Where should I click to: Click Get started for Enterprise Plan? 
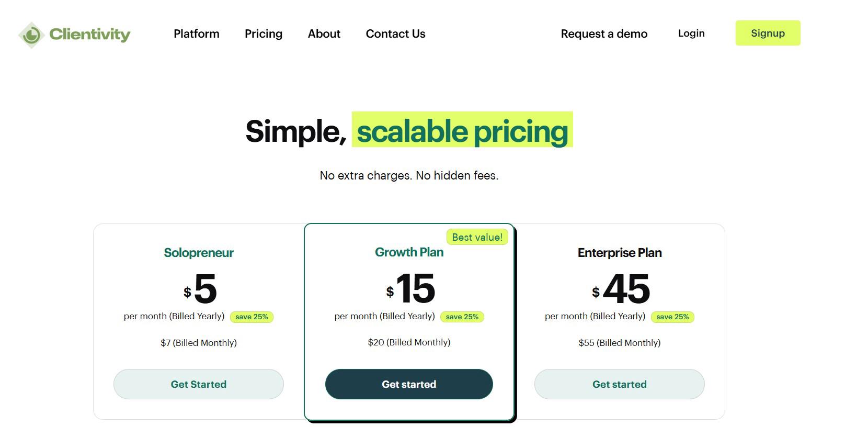(619, 384)
